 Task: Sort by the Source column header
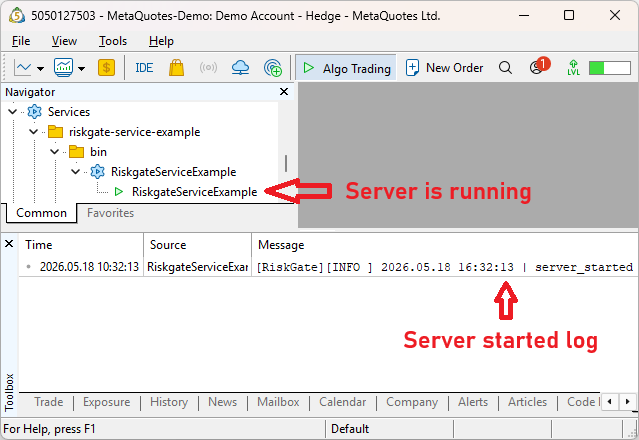tap(198, 245)
